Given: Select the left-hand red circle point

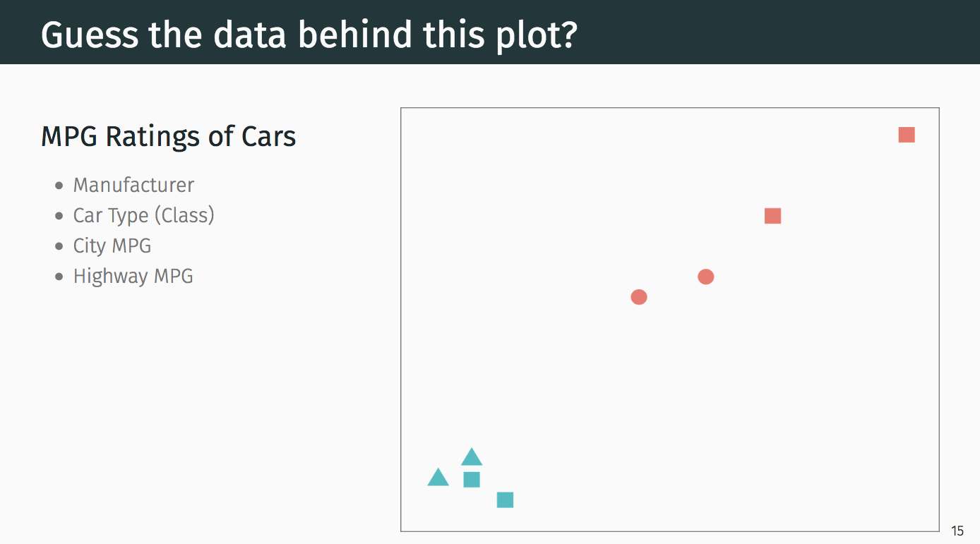Looking at the screenshot, I should pos(639,297).
